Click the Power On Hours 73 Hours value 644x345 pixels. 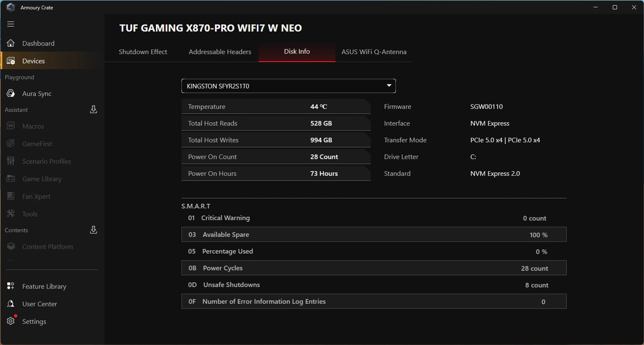(x=324, y=174)
